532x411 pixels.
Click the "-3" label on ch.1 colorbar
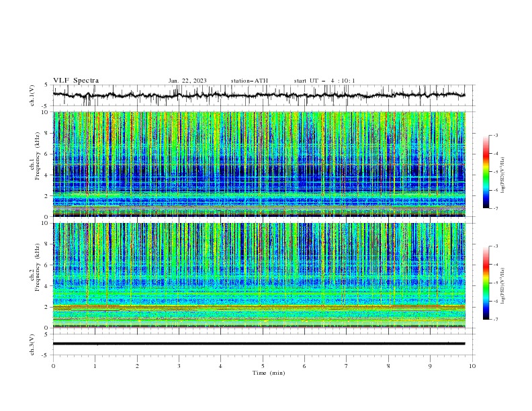496,135
